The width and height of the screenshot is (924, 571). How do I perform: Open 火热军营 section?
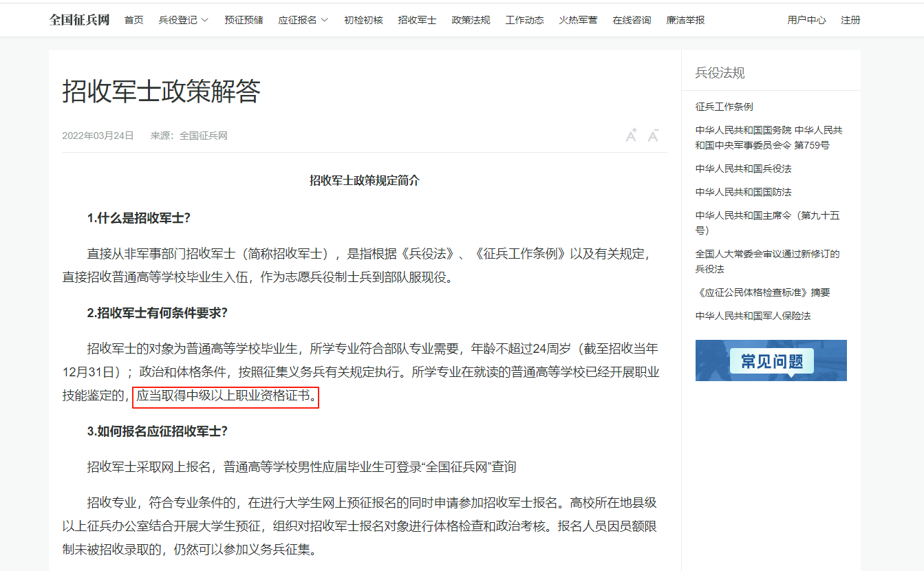point(578,20)
